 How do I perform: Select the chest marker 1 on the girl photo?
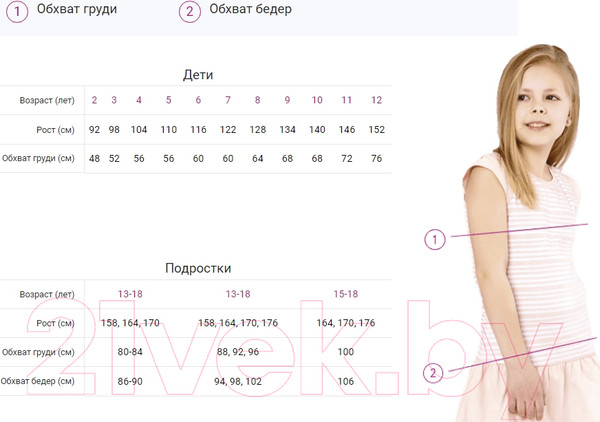point(434,239)
